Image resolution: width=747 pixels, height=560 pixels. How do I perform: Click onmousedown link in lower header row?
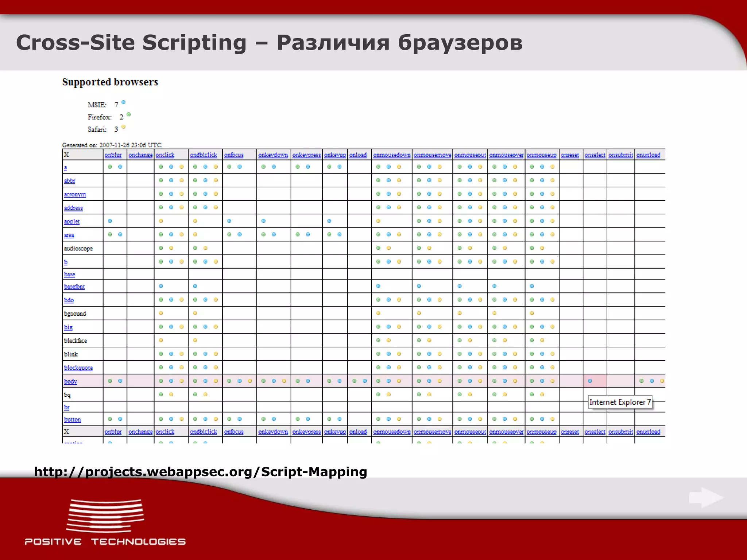(392, 432)
